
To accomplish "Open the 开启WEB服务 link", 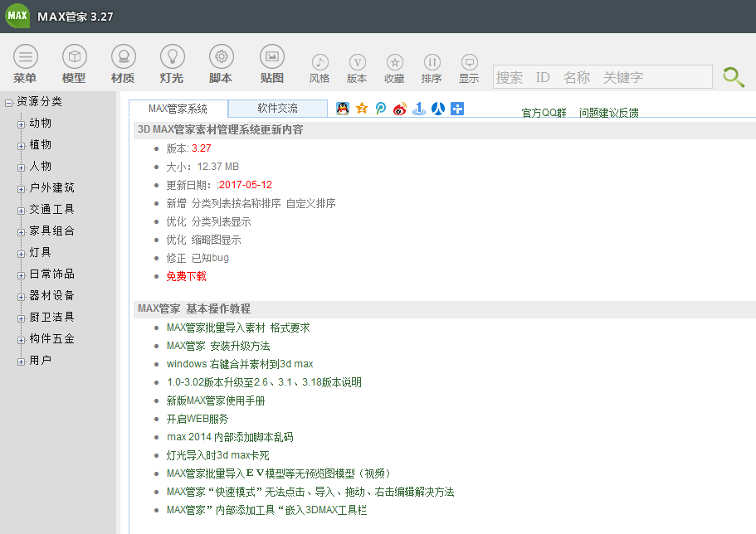I will (198, 419).
